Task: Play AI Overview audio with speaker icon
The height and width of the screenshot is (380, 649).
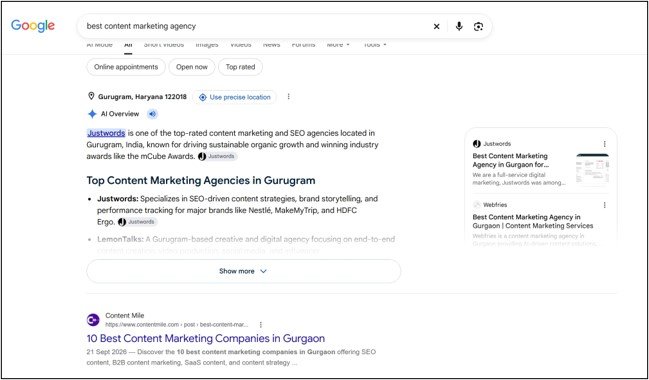Action: click(152, 114)
